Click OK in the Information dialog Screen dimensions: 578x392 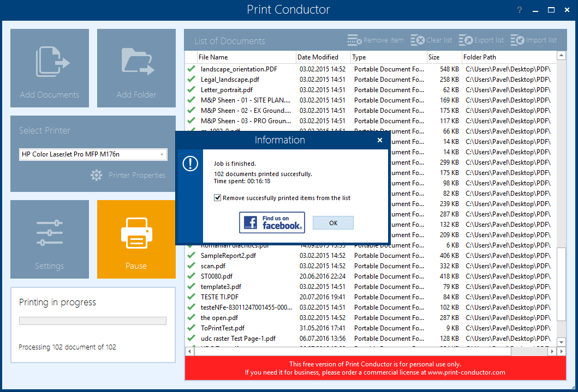pyautogui.click(x=333, y=223)
